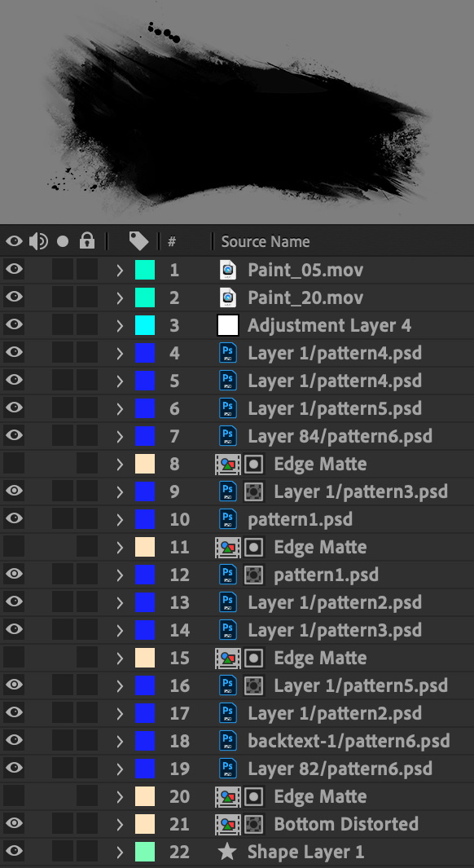Screen dimensions: 474x868
Task: Click the matte indicator icon on Bottom Distorted
Action: [x=254, y=824]
